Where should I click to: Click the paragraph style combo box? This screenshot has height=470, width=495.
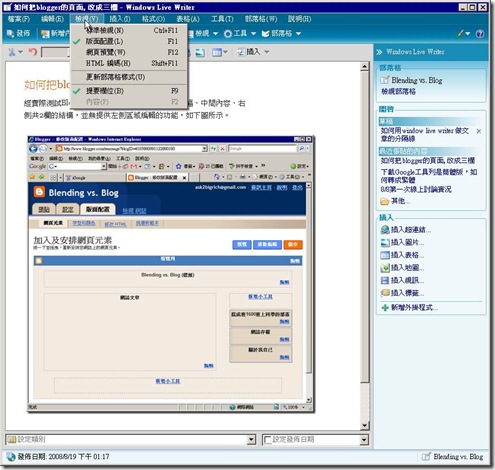click(56, 52)
